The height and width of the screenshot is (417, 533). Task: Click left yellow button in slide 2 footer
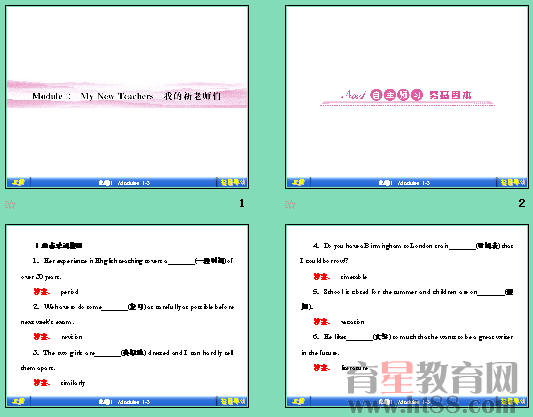298,183
